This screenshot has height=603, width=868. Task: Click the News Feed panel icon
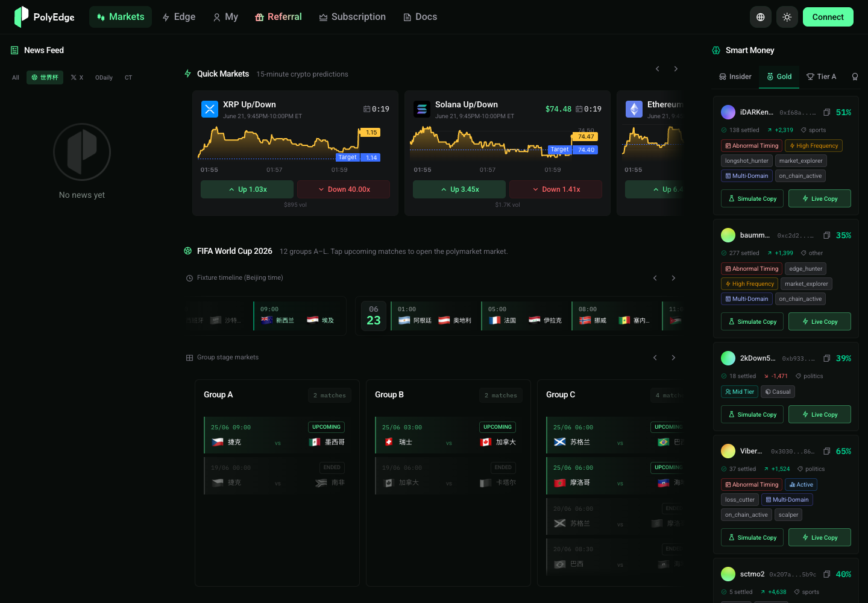pos(14,50)
